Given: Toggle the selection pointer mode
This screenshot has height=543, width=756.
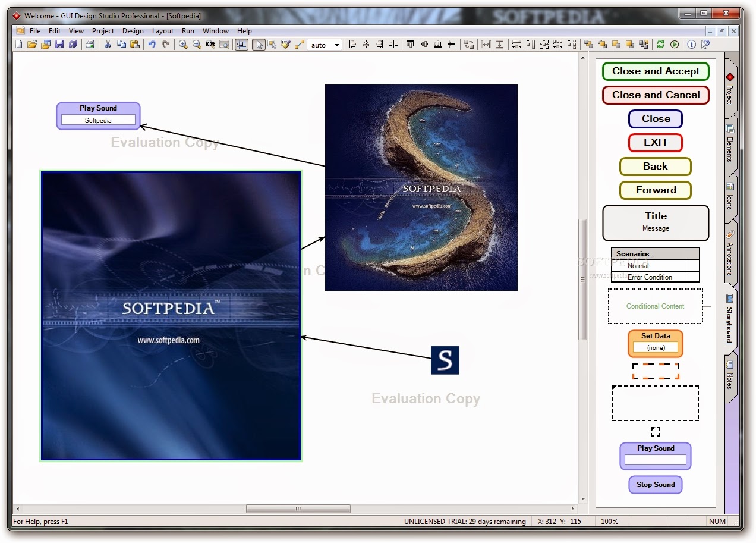Looking at the screenshot, I should coord(259,44).
